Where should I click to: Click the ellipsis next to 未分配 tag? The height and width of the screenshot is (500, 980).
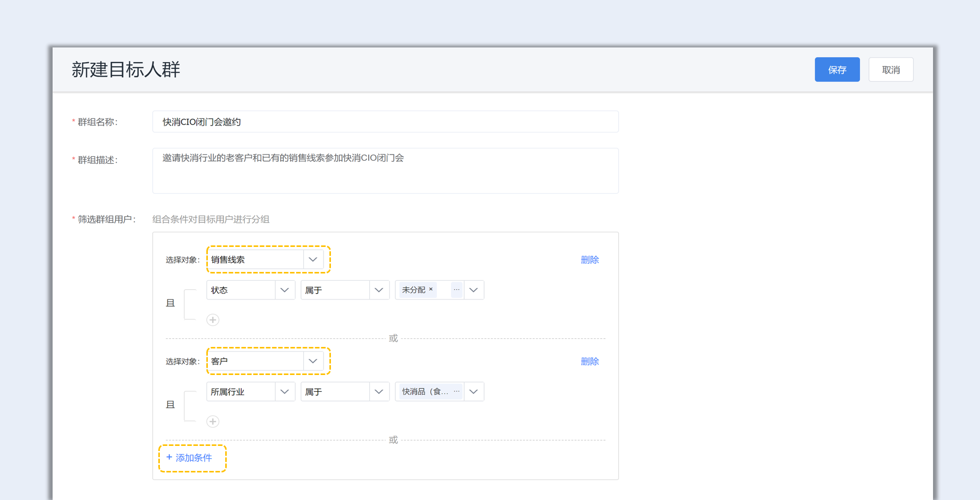point(457,290)
